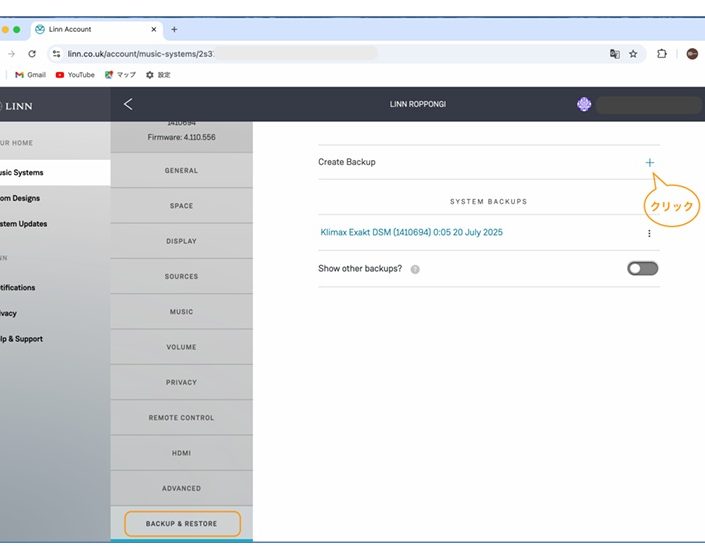
Task: Open the マップ bookmark
Action: 120,75
